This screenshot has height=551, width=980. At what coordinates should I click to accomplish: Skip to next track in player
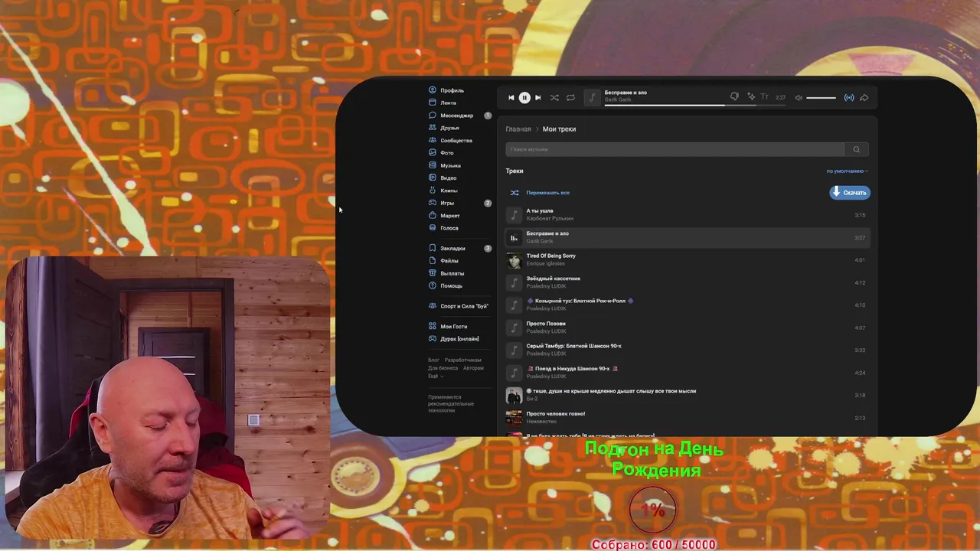[x=537, y=98]
